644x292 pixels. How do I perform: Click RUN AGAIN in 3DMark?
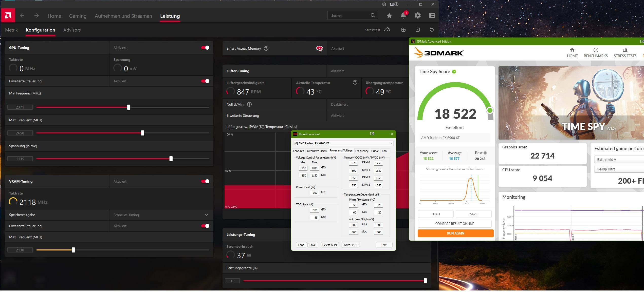tap(455, 233)
